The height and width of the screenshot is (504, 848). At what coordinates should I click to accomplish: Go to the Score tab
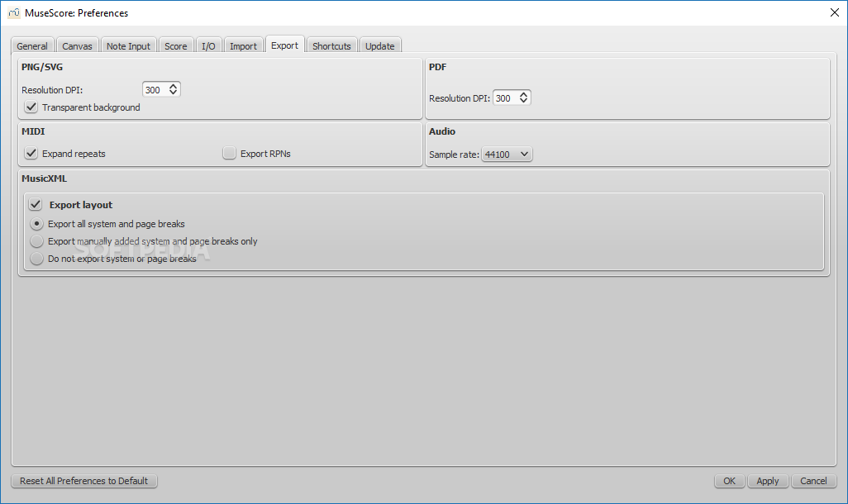tap(176, 46)
